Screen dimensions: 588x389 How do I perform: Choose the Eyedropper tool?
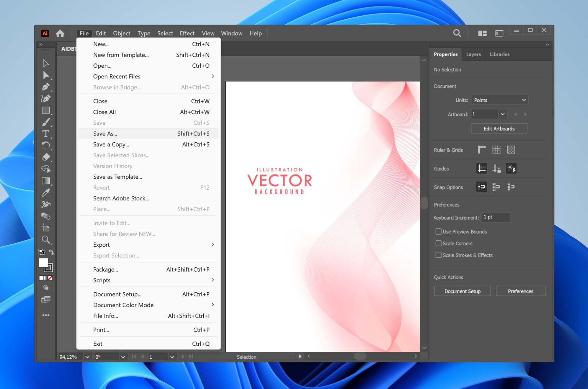point(46,192)
